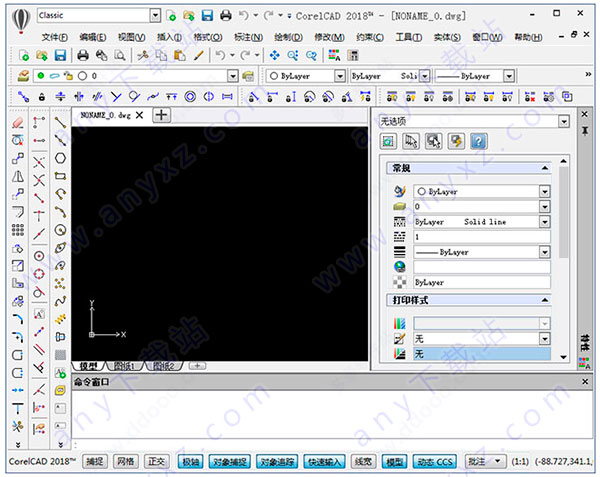Select the Circle tool icon

click(60, 230)
